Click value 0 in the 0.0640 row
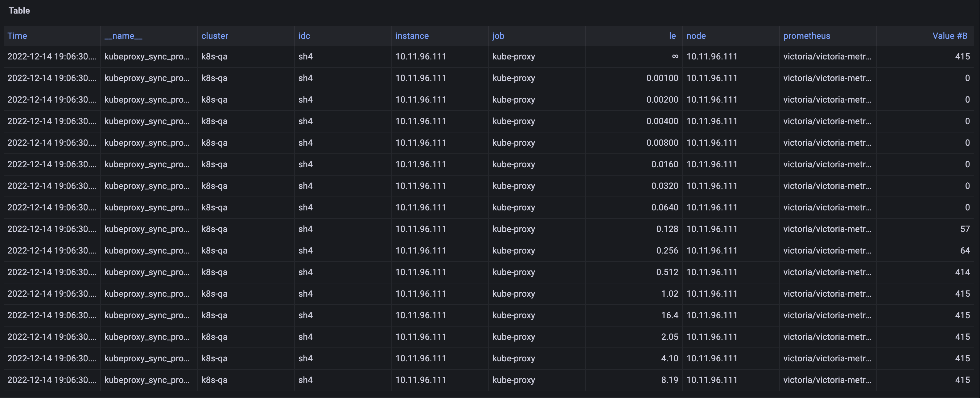This screenshot has width=980, height=398. 967,208
